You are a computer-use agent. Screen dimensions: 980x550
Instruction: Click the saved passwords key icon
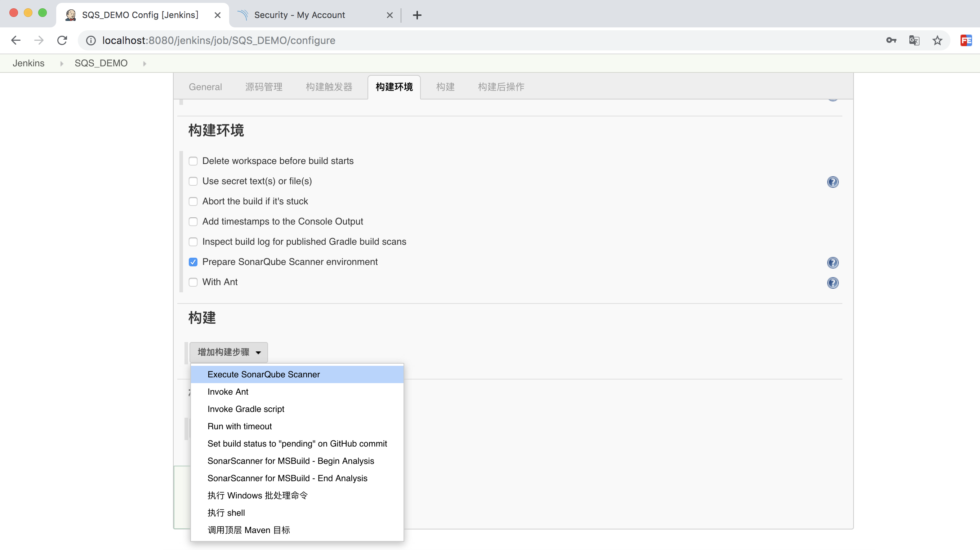[891, 40]
